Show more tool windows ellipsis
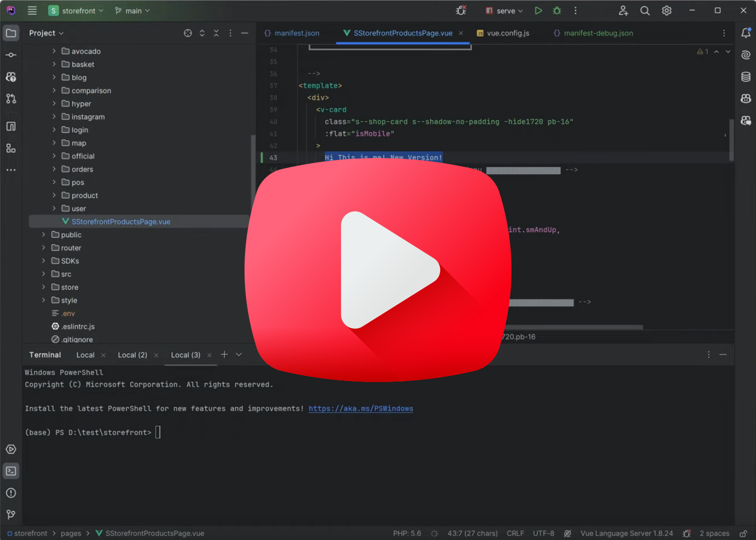Image resolution: width=756 pixels, height=540 pixels. click(11, 170)
